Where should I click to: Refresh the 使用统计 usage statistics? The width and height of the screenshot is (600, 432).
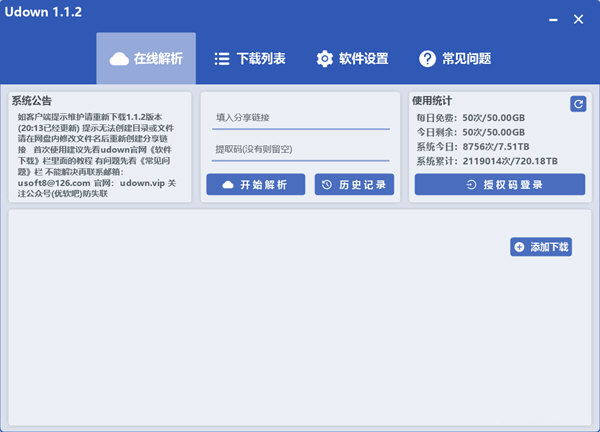577,104
